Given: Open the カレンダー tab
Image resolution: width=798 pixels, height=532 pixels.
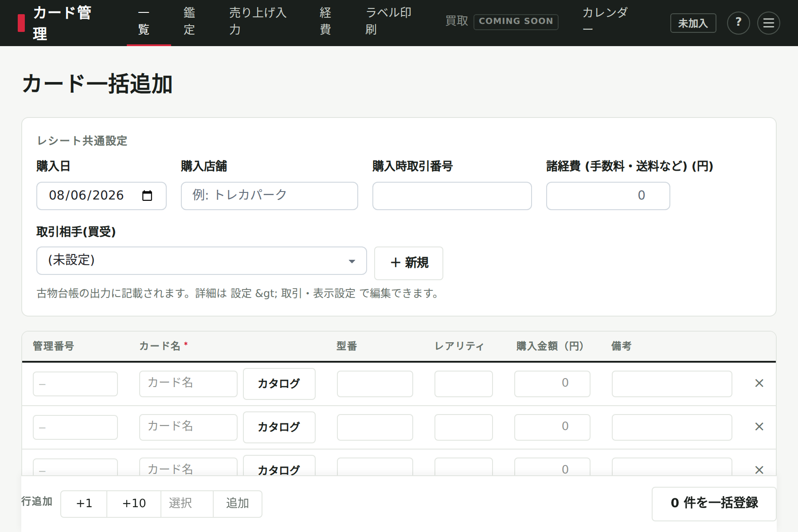Looking at the screenshot, I should [x=605, y=21].
